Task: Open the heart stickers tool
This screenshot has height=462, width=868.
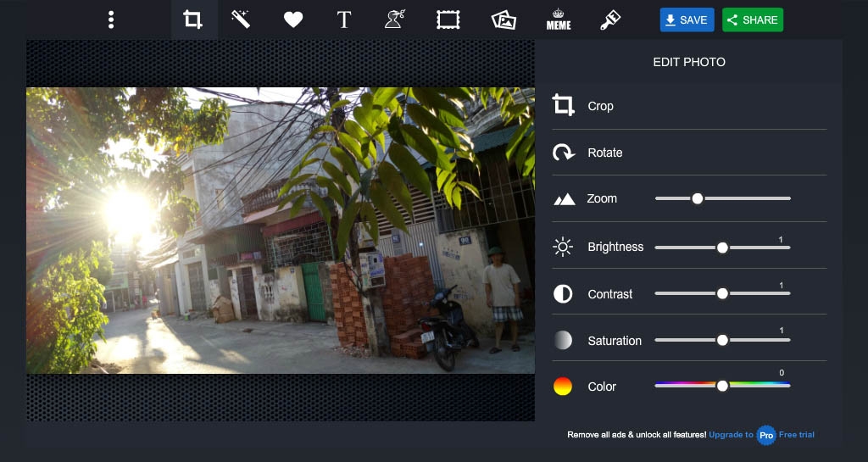Action: (292, 19)
